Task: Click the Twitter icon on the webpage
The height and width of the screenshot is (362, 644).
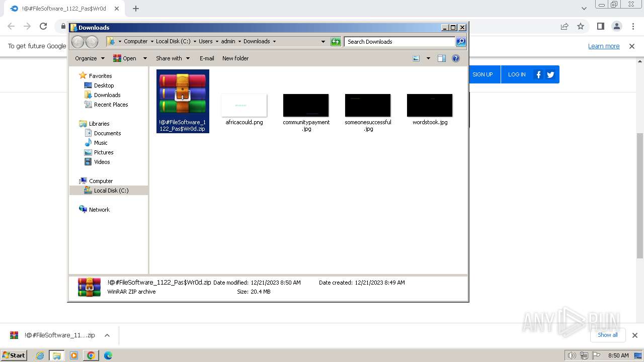Action: (x=550, y=74)
